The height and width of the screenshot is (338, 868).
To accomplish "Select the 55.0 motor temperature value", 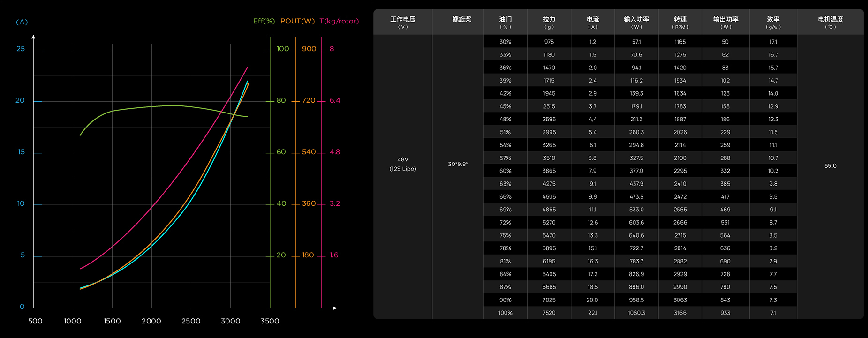I will coord(830,166).
